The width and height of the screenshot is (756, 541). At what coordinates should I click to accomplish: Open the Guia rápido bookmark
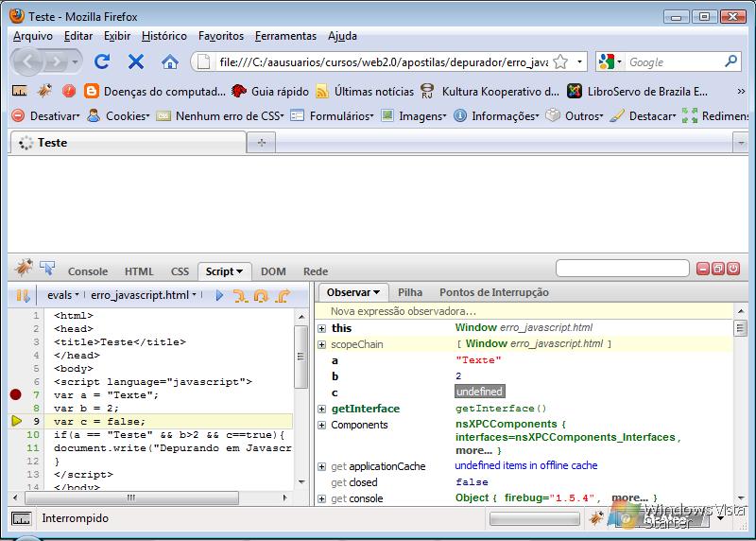(270, 91)
